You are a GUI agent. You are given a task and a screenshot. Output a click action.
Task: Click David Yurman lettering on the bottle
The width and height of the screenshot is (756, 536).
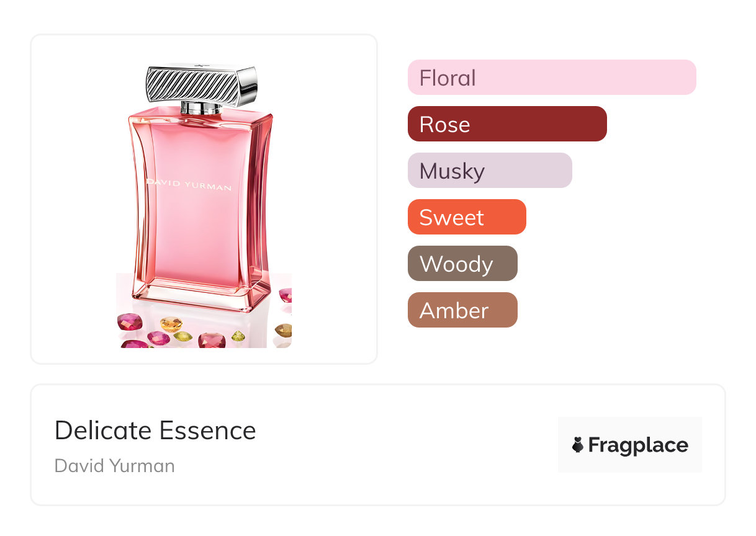[x=189, y=184]
